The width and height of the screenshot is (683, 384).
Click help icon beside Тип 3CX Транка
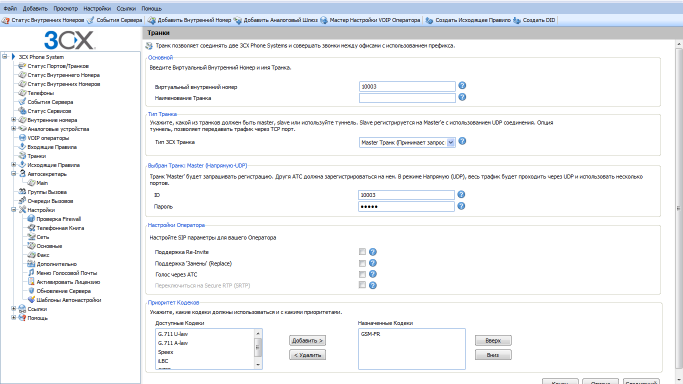click(462, 141)
